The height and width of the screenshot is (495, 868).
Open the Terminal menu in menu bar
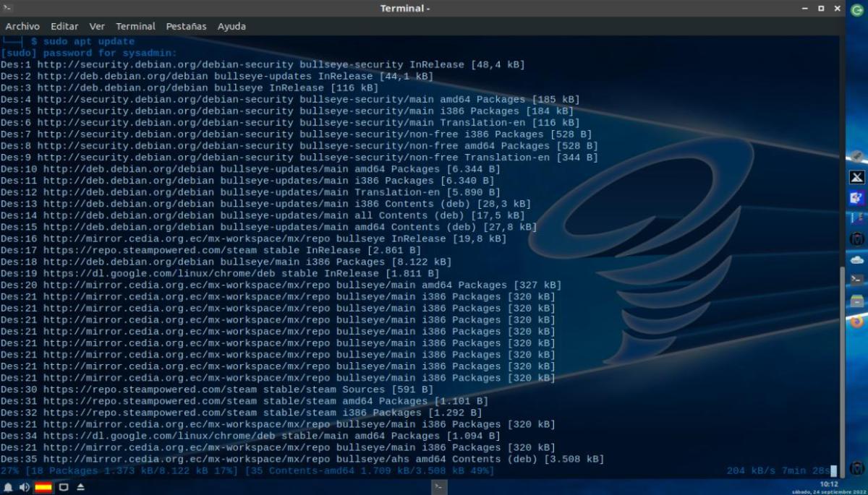pyautogui.click(x=135, y=26)
